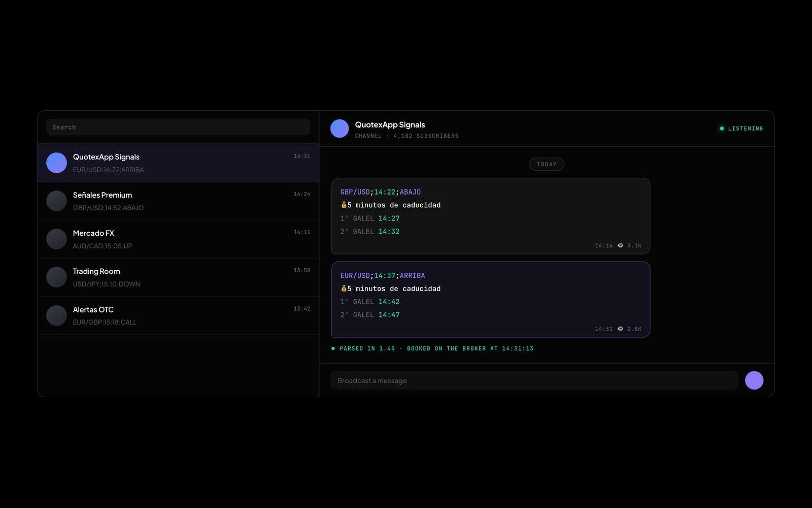Click the preview text GBP/USD:14:52:ABAJO
This screenshot has width=812, height=508.
108,208
